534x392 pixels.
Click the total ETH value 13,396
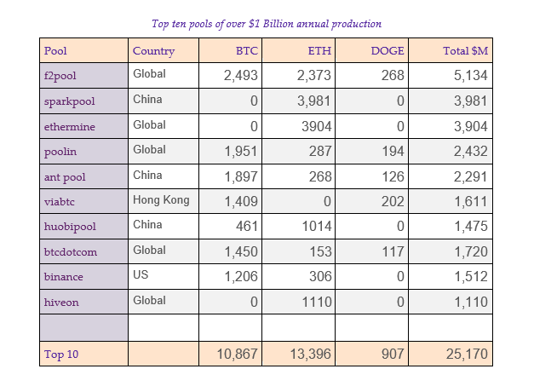(307, 354)
